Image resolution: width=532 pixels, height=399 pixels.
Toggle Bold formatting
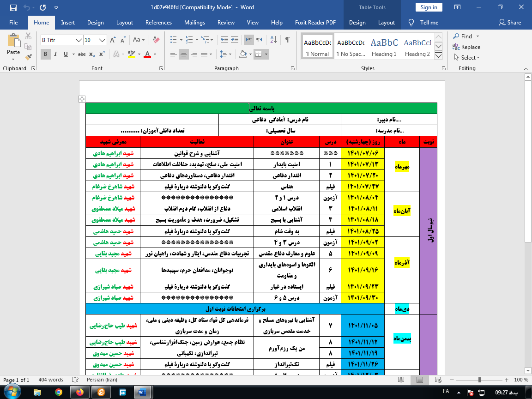click(45, 54)
